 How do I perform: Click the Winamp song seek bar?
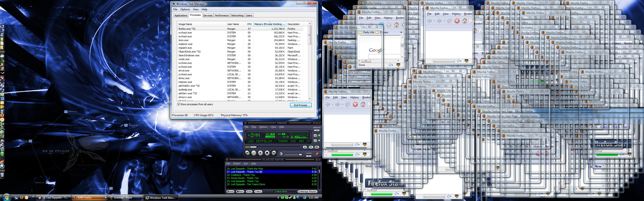(x=273, y=147)
